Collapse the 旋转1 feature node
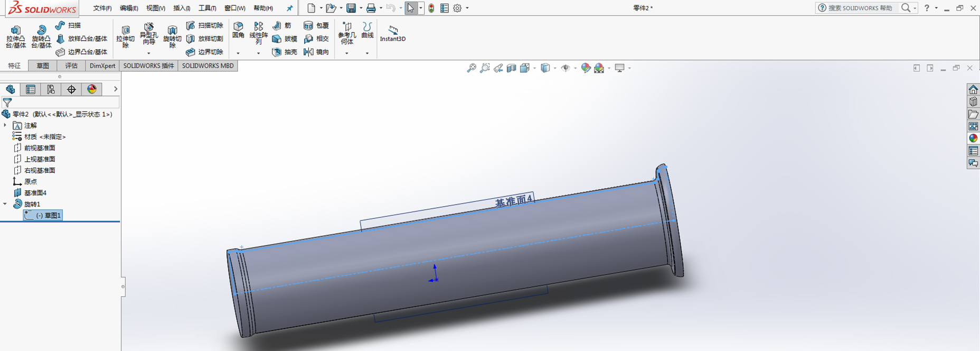The image size is (980, 351). pos(5,204)
